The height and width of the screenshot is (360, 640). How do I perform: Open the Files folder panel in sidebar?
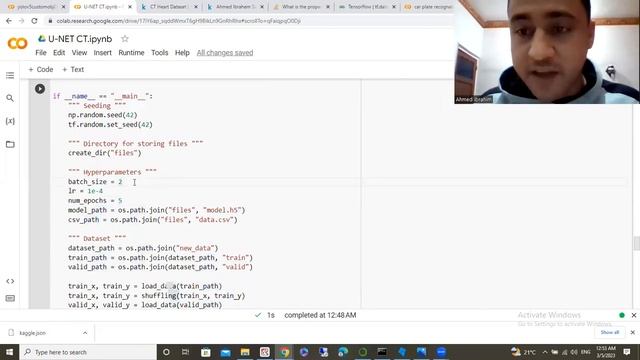coord(10,144)
